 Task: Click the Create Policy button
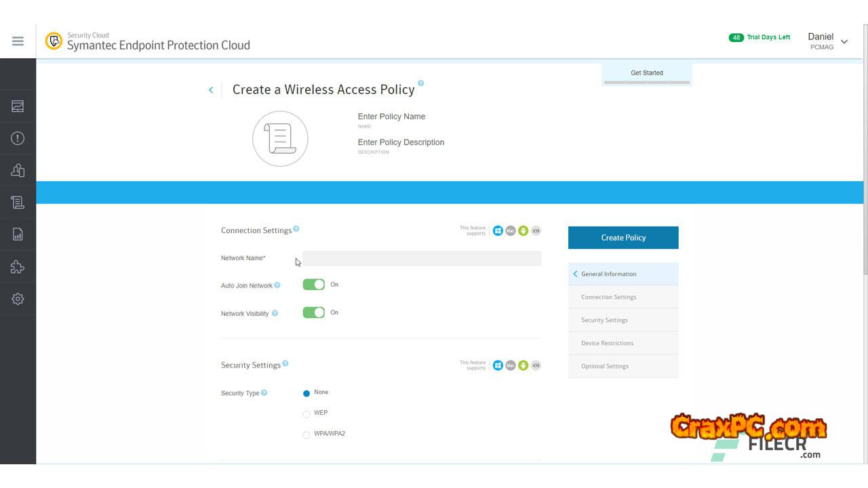pyautogui.click(x=623, y=238)
